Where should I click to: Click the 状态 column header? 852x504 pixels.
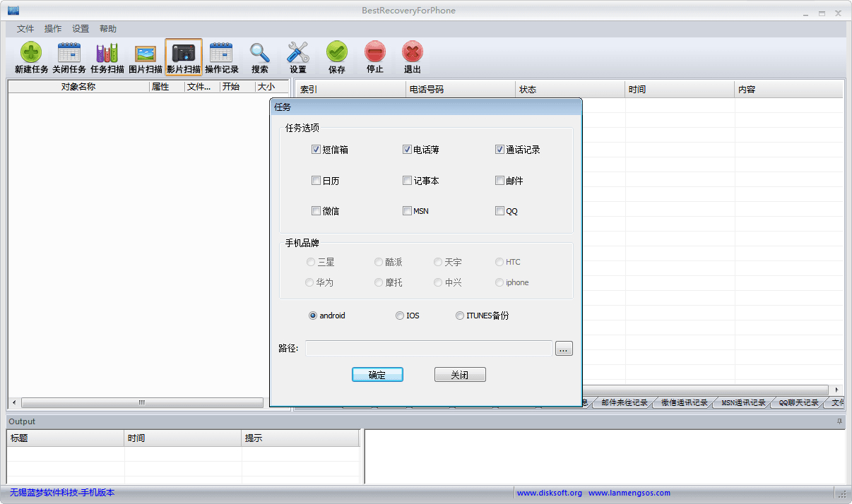click(x=571, y=90)
